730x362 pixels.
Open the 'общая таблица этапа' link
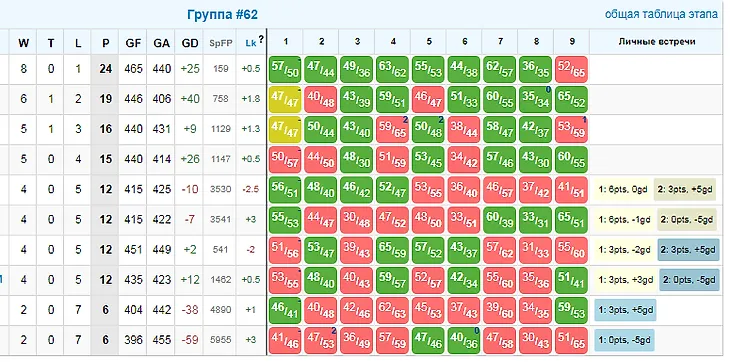pyautogui.click(x=661, y=14)
